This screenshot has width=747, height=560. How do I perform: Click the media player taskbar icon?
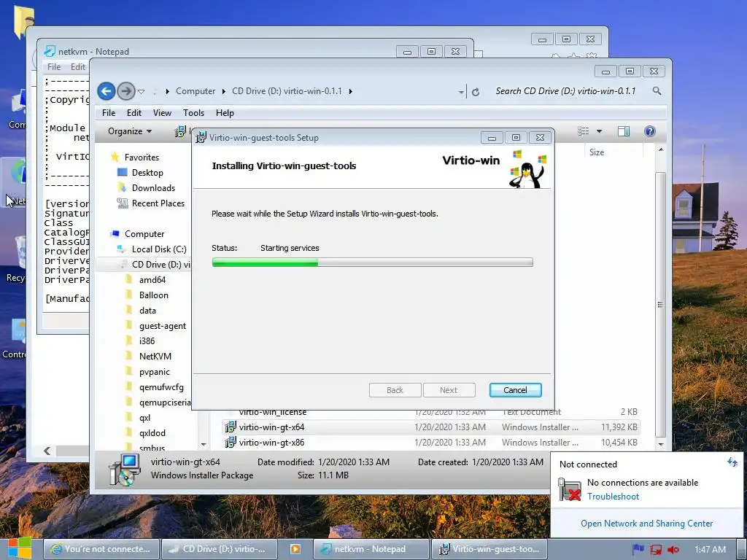295,549
